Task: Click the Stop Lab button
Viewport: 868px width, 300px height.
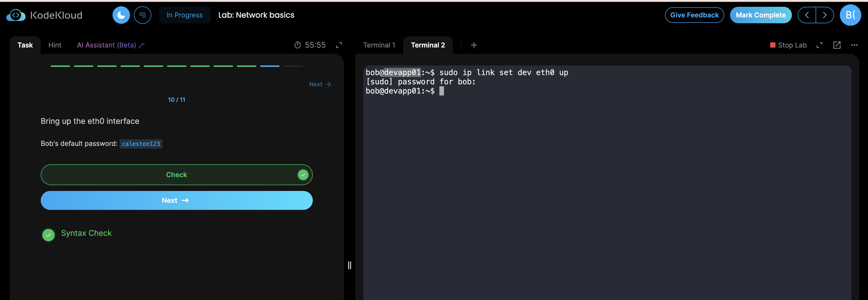Action: 788,45
